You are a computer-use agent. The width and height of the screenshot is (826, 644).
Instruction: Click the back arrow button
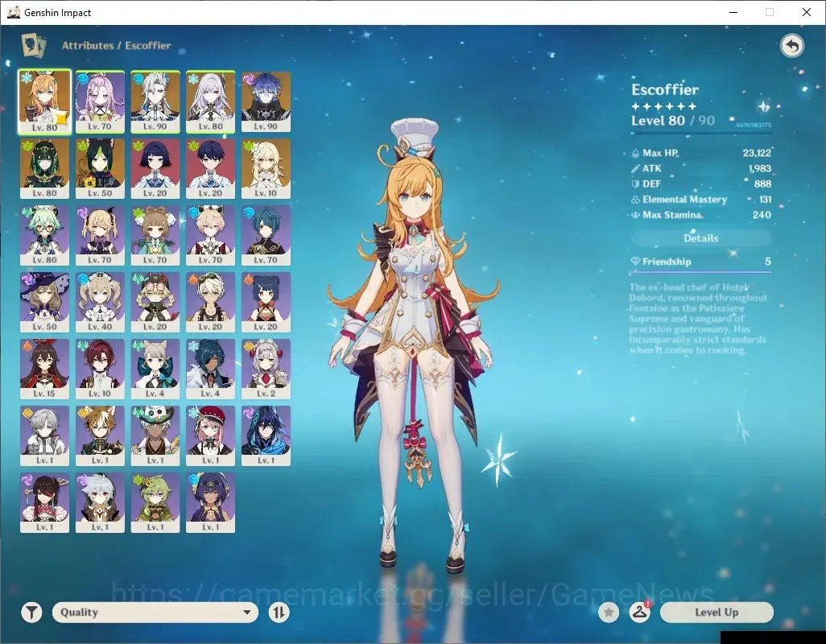(x=791, y=46)
